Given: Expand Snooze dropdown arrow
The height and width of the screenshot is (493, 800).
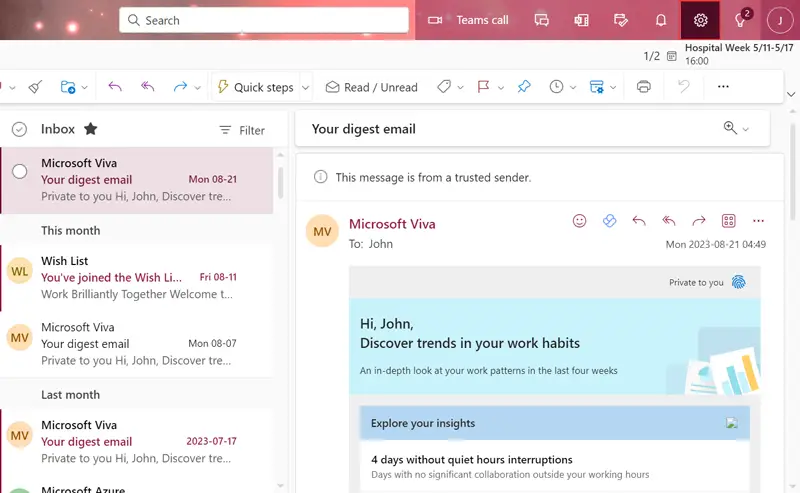Looking at the screenshot, I should click(x=573, y=88).
